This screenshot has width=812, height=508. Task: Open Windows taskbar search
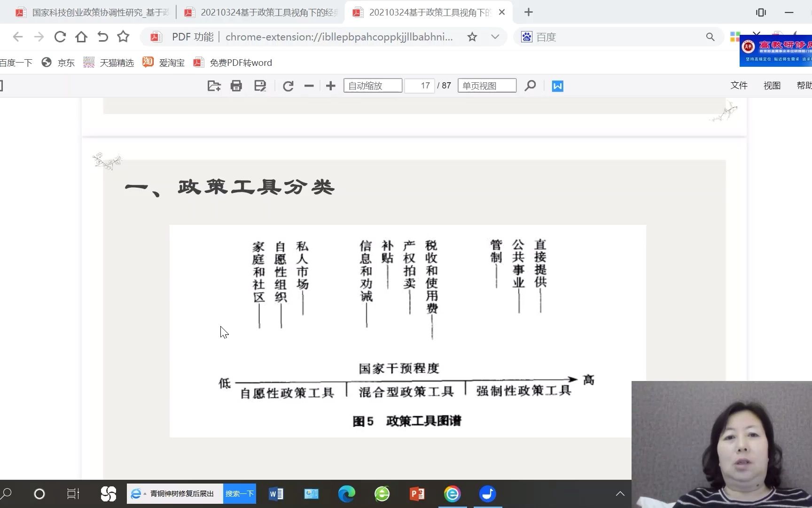[6, 494]
